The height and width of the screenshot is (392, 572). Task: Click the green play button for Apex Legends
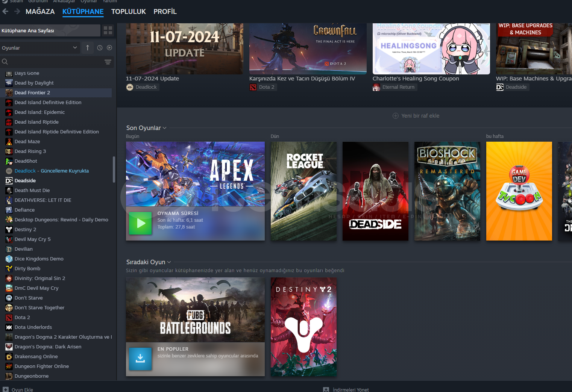[x=140, y=223]
